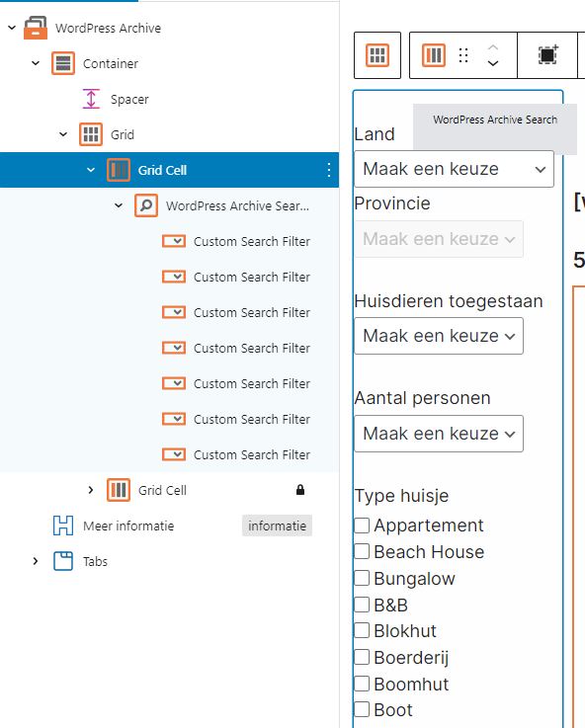The image size is (585, 728).
Task: Open the Land dropdown
Action: click(455, 169)
